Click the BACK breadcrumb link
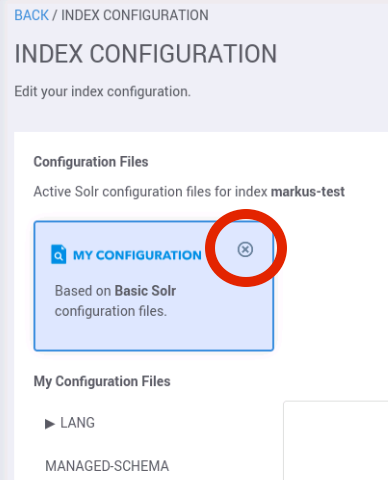Screen dimensions: 388x480 [32, 15]
